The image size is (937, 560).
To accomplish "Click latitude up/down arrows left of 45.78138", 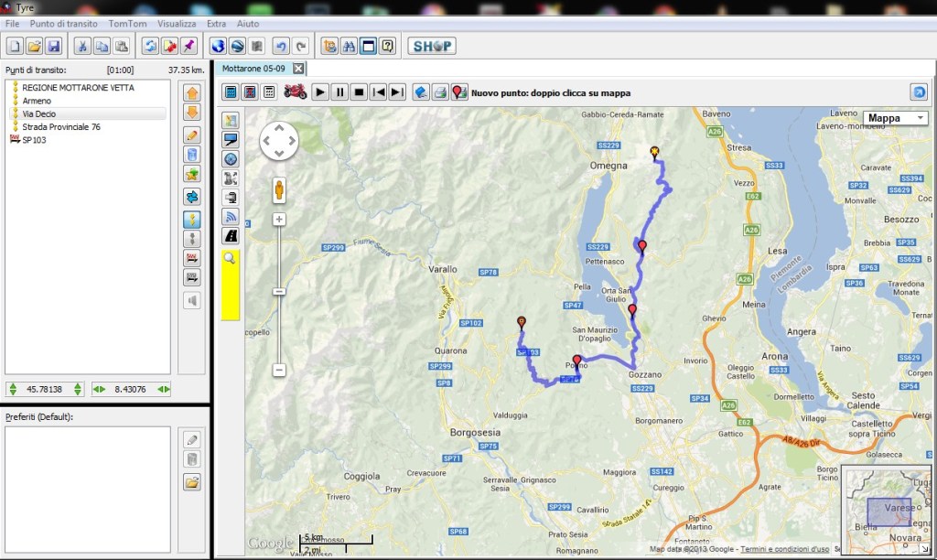I will [14, 389].
